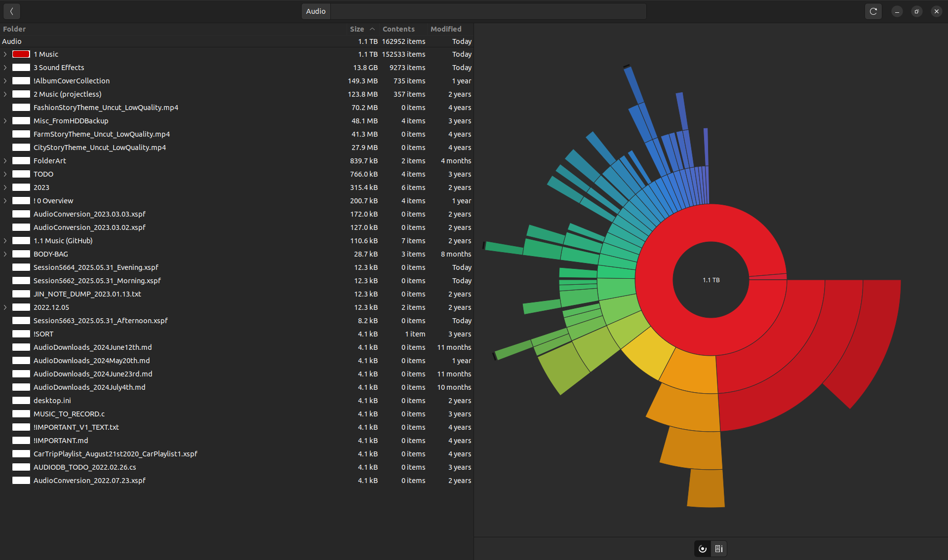Sort the list by Modified column header

[x=445, y=29]
